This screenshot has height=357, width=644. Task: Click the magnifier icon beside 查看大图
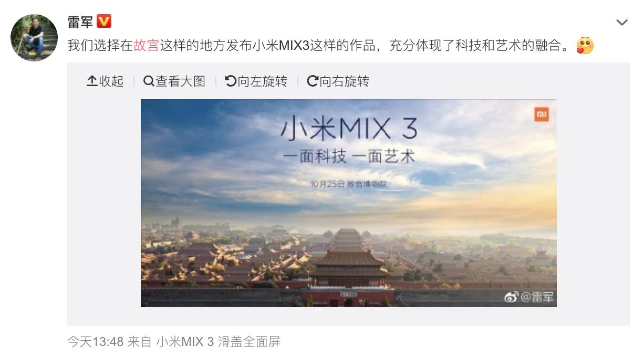149,81
